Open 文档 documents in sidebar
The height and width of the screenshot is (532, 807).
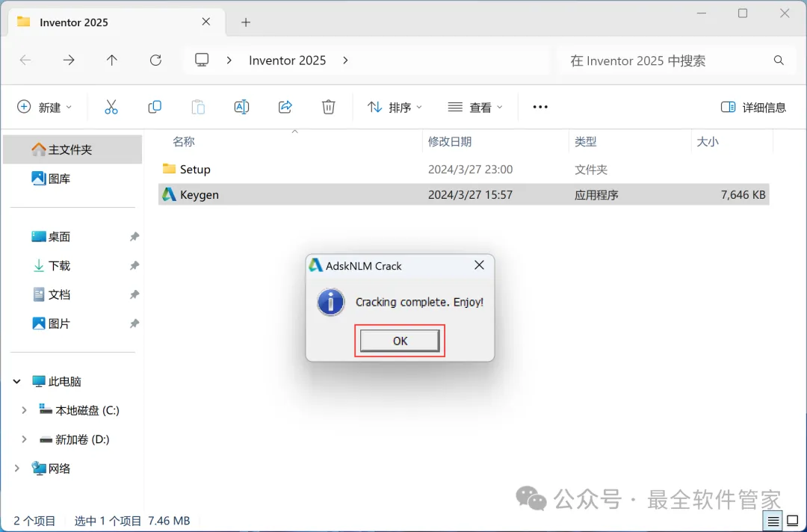tap(52, 295)
